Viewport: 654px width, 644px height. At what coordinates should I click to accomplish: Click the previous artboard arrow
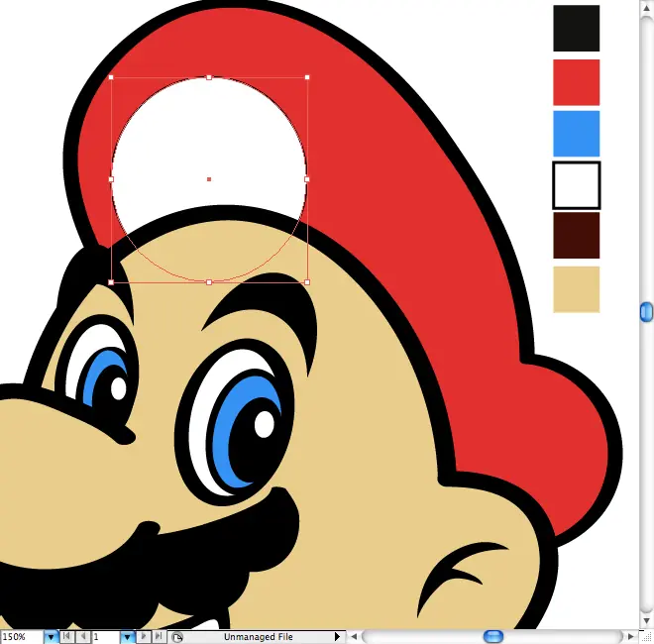click(x=82, y=636)
